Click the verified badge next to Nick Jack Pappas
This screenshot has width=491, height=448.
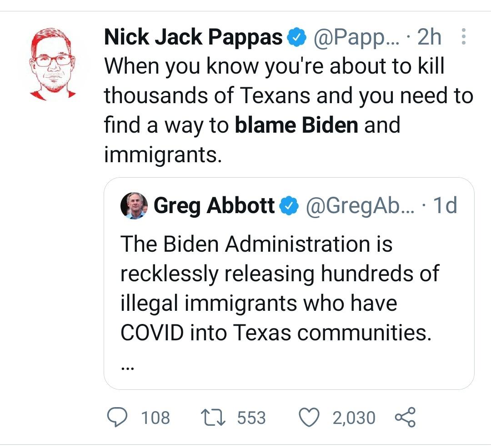coord(296,36)
